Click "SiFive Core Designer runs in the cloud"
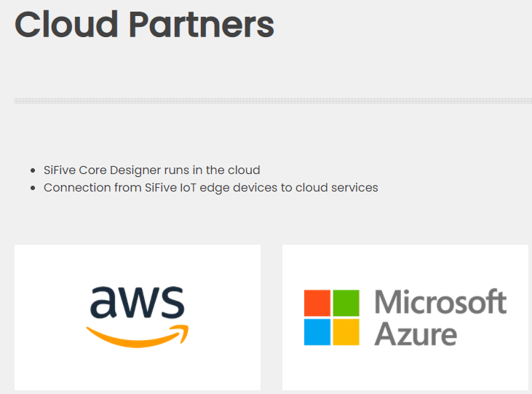 pyautogui.click(x=151, y=170)
